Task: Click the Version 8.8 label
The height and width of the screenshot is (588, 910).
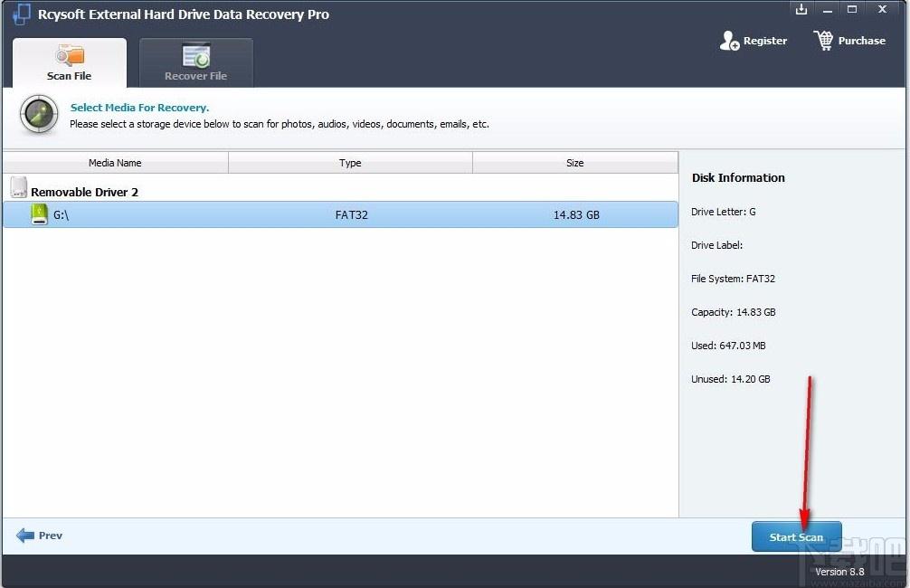Action: 839,572
